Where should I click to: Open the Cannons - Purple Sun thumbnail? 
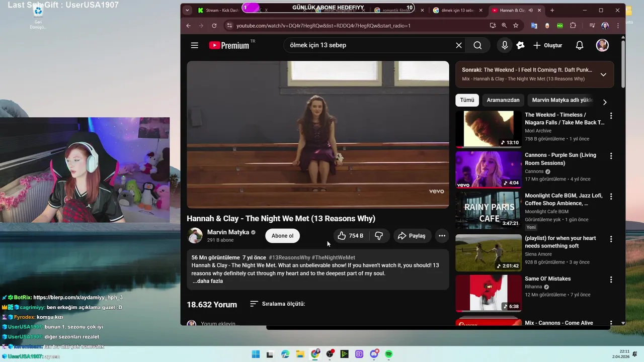(489, 169)
